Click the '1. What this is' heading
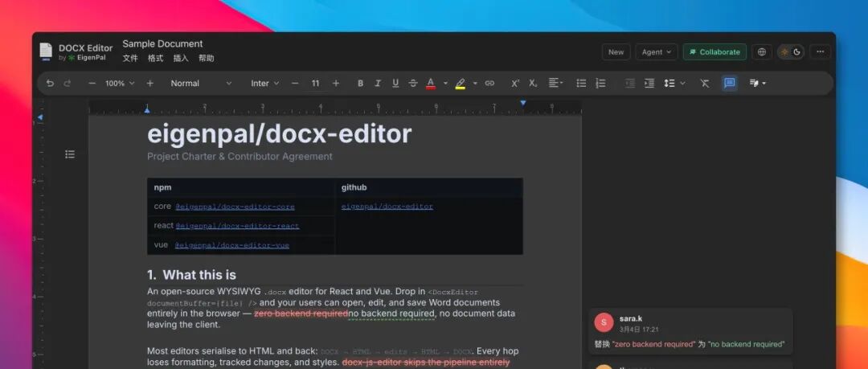 pos(191,275)
